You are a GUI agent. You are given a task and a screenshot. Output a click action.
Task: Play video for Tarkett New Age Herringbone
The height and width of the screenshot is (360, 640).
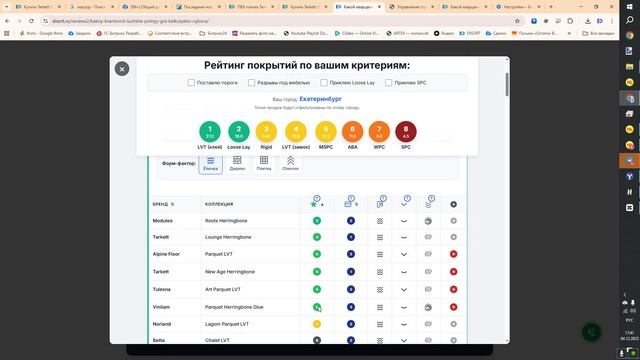pos(453,271)
